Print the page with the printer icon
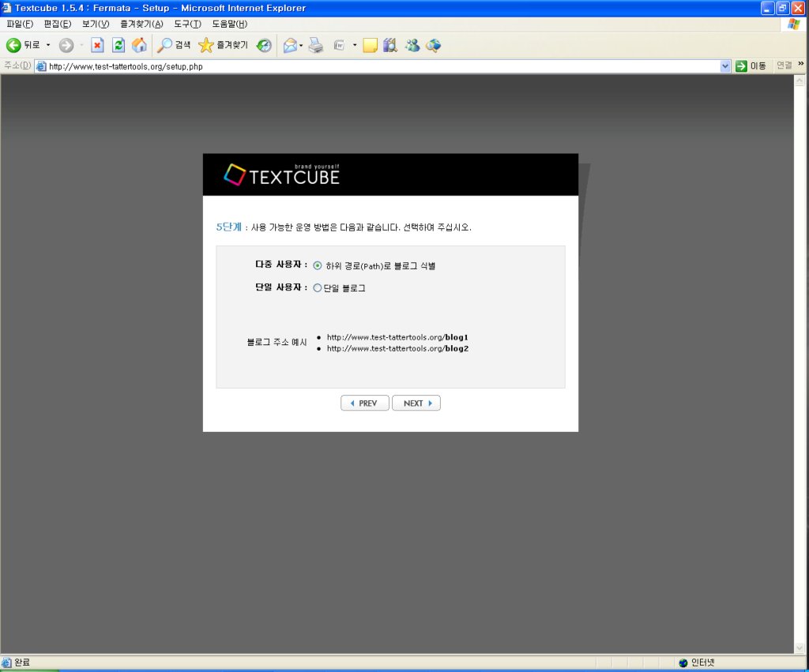Screen dimensions: 809x672 [x=316, y=45]
